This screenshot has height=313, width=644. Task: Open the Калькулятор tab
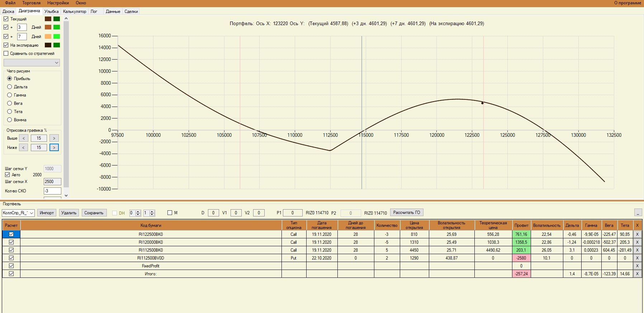tap(75, 11)
